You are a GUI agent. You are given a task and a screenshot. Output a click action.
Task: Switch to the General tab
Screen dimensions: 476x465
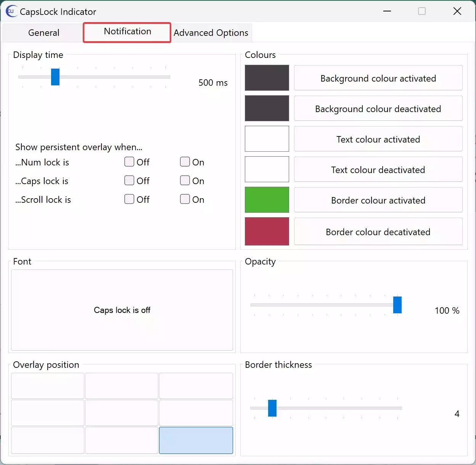click(43, 33)
